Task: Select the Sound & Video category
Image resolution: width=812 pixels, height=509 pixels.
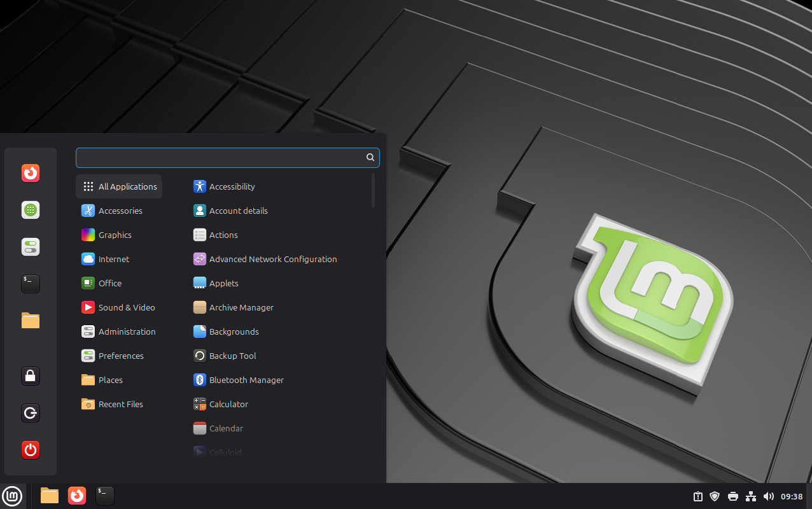Action: (x=126, y=307)
